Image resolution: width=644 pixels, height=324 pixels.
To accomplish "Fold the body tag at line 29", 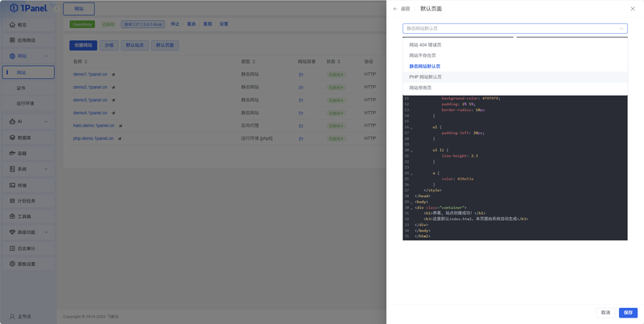I will coord(411,202).
